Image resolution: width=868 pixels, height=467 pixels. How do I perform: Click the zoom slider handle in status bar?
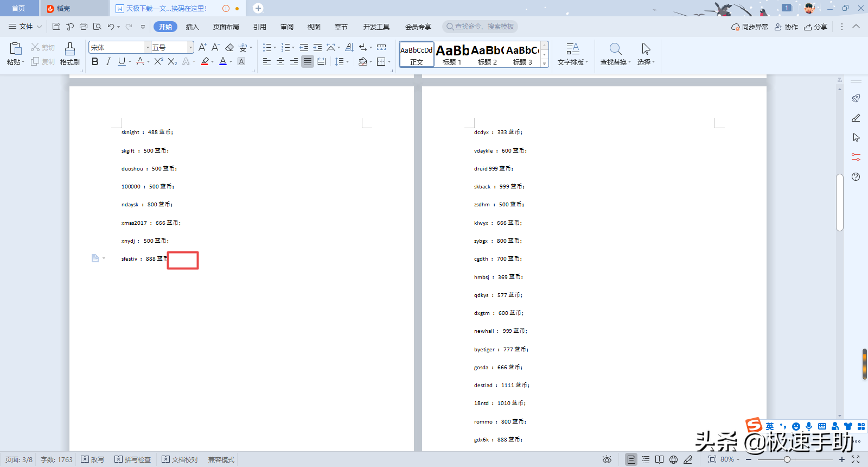(787, 459)
